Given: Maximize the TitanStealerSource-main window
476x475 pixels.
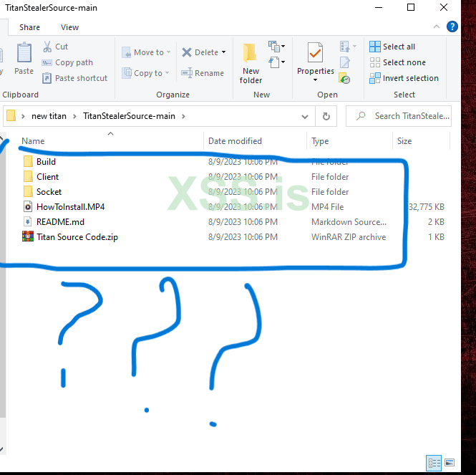Looking at the screenshot, I should [x=410, y=7].
